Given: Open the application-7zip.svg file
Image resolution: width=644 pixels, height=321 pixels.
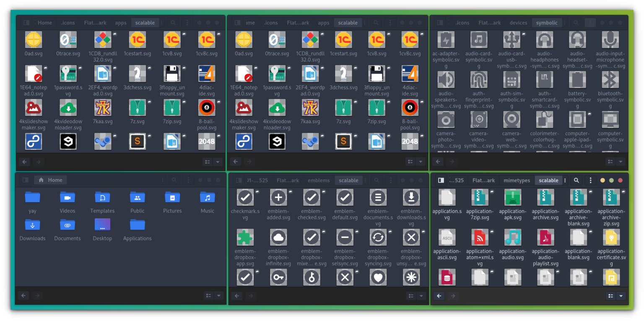Looking at the screenshot, I should 480,197.
